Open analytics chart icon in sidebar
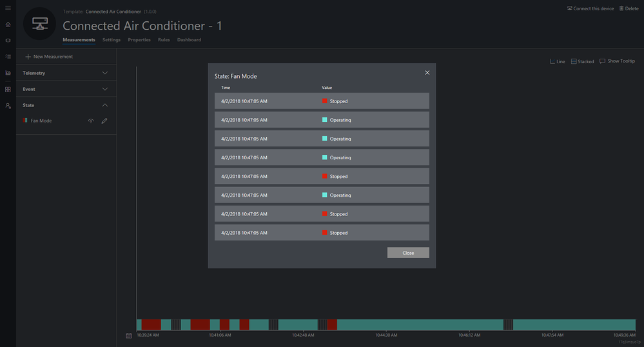The image size is (644, 347). coord(8,73)
